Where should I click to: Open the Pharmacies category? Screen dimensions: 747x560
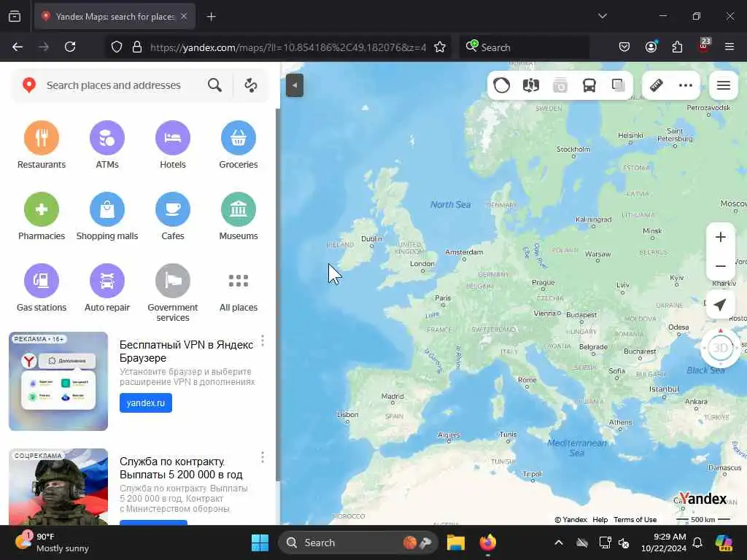click(x=42, y=216)
